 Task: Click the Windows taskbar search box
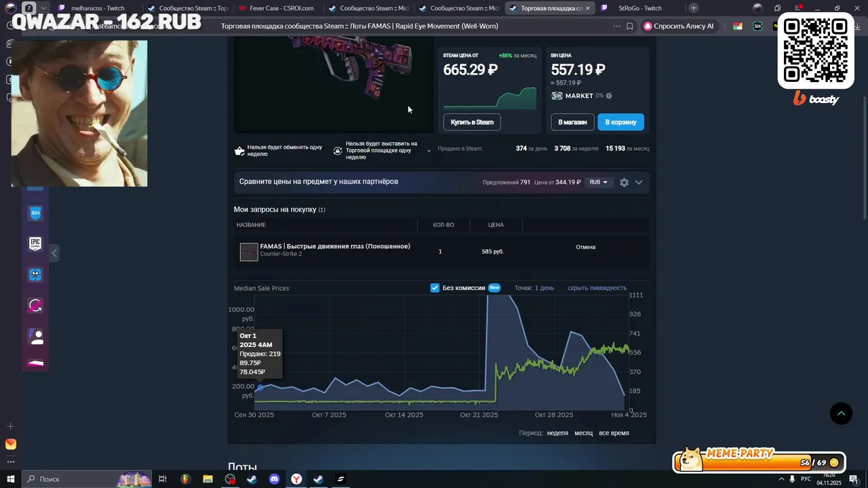tap(88, 479)
